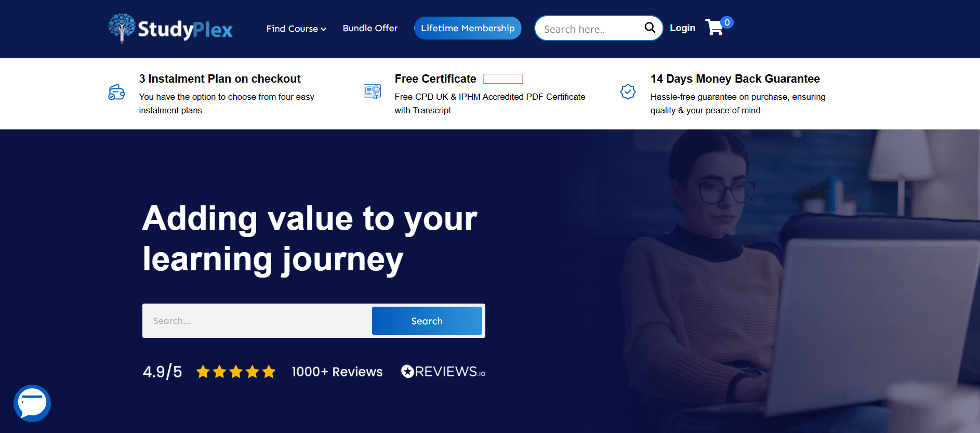Expand the Find Course dropdown
The height and width of the screenshot is (433, 980).
coord(296,29)
